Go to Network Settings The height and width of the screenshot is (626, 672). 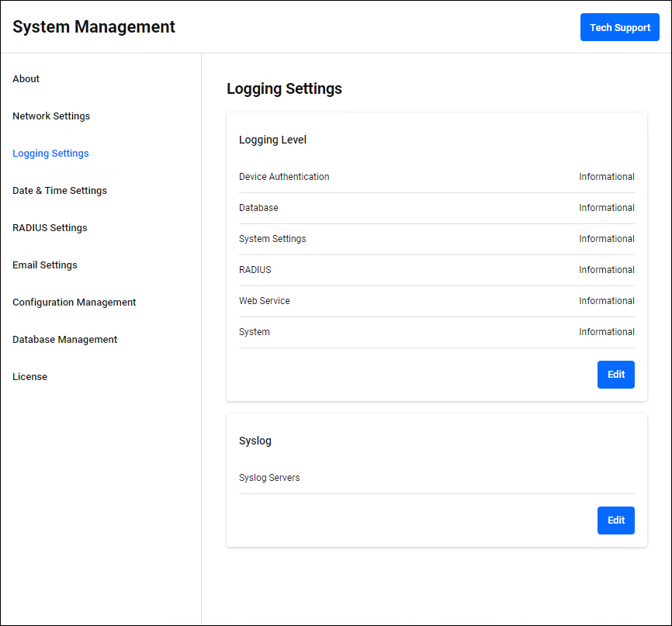[x=51, y=116]
